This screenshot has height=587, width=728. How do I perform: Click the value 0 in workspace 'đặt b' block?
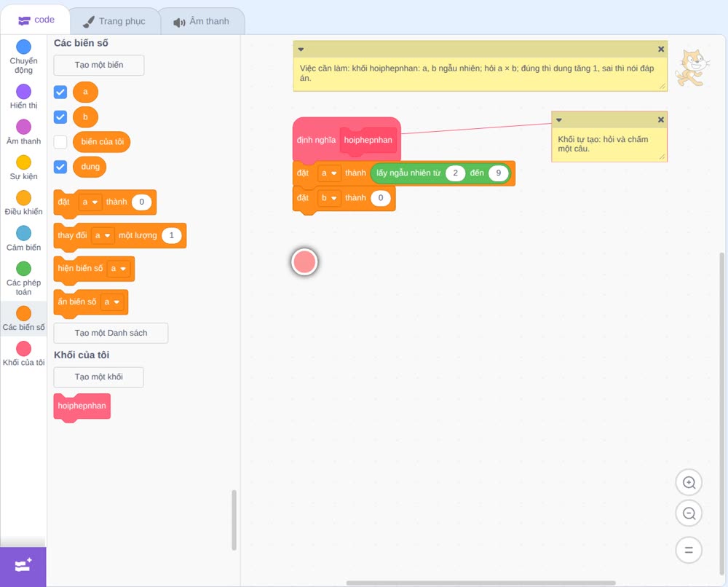[381, 198]
